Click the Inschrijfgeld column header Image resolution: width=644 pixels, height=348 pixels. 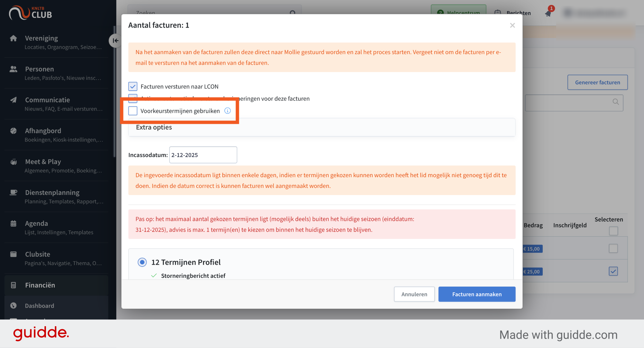570,226
